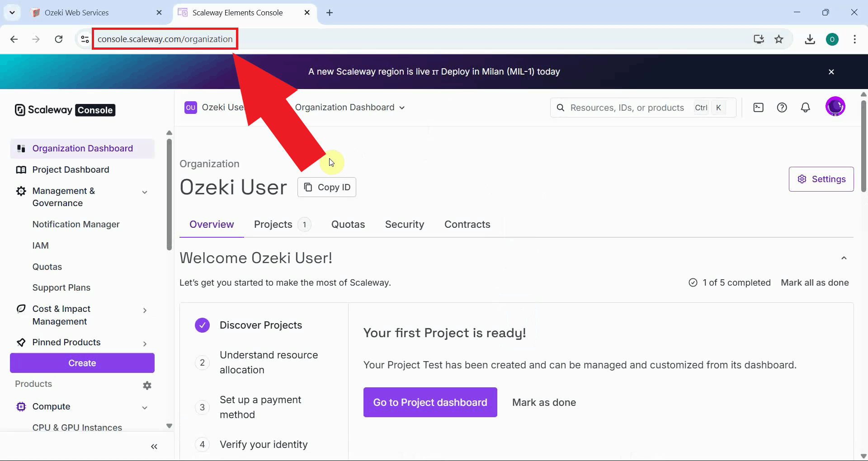This screenshot has height=461, width=868.
Task: Click the Scaleway Console logo
Action: click(64, 110)
